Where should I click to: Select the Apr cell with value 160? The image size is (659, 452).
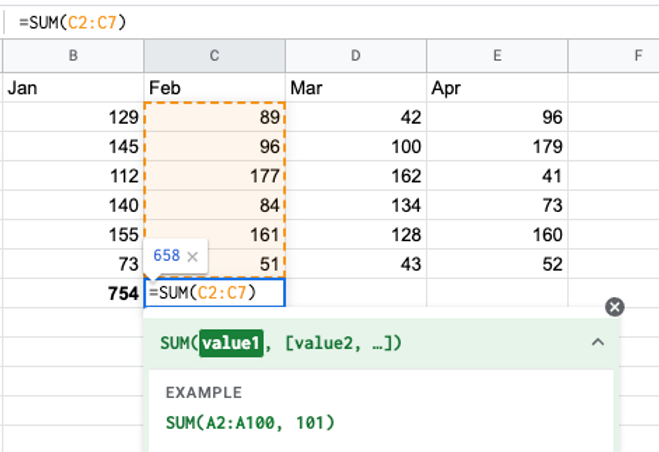(497, 235)
